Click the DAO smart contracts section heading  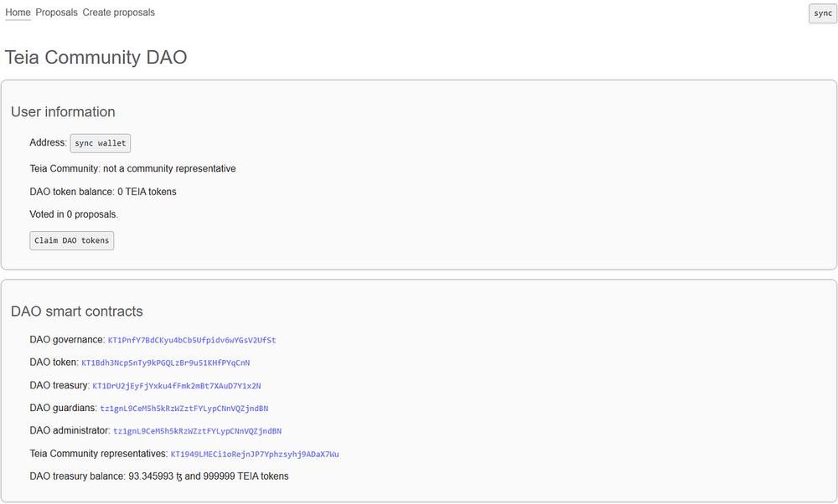77,311
